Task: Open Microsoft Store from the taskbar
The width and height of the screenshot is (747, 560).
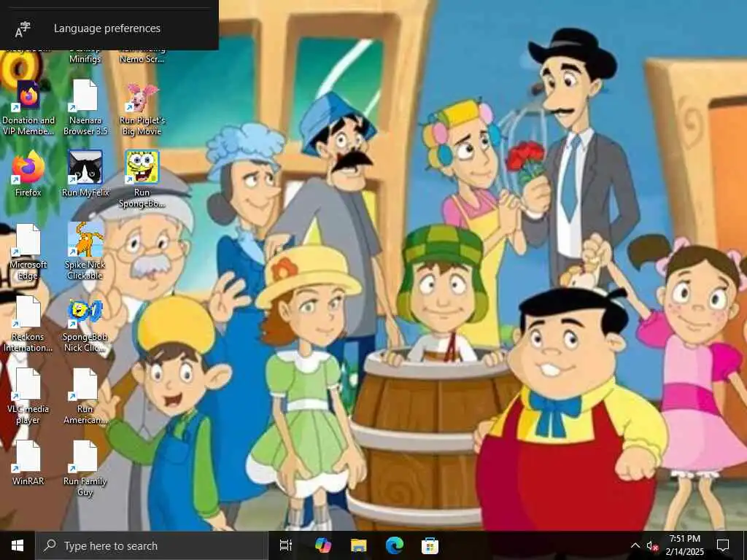Action: pyautogui.click(x=430, y=545)
